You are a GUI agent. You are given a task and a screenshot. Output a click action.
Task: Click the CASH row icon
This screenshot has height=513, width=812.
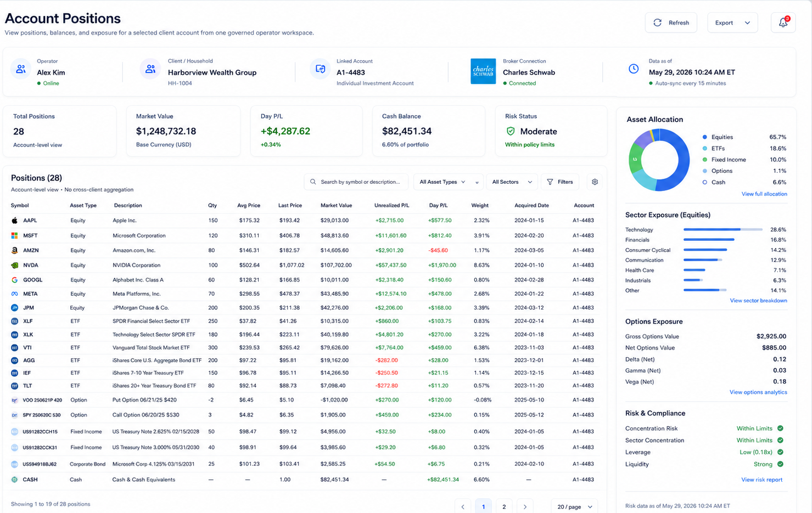pos(15,480)
